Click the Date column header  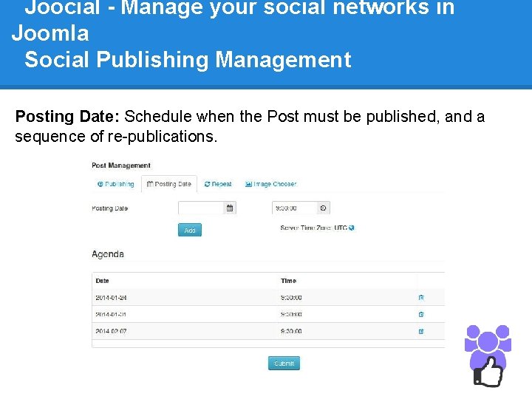click(102, 281)
